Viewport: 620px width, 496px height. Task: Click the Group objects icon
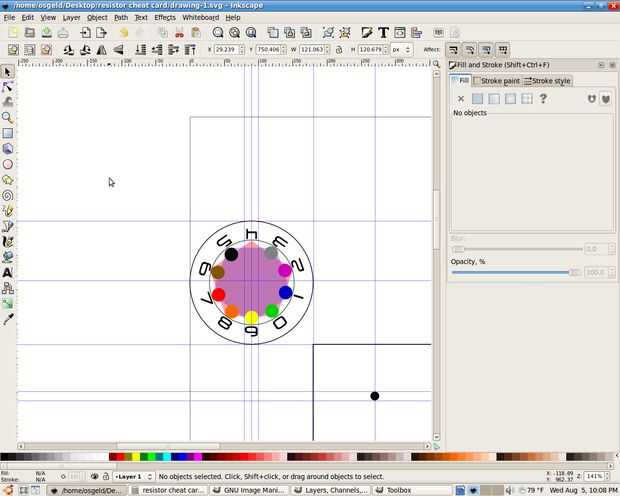pyautogui.click(x=328, y=32)
